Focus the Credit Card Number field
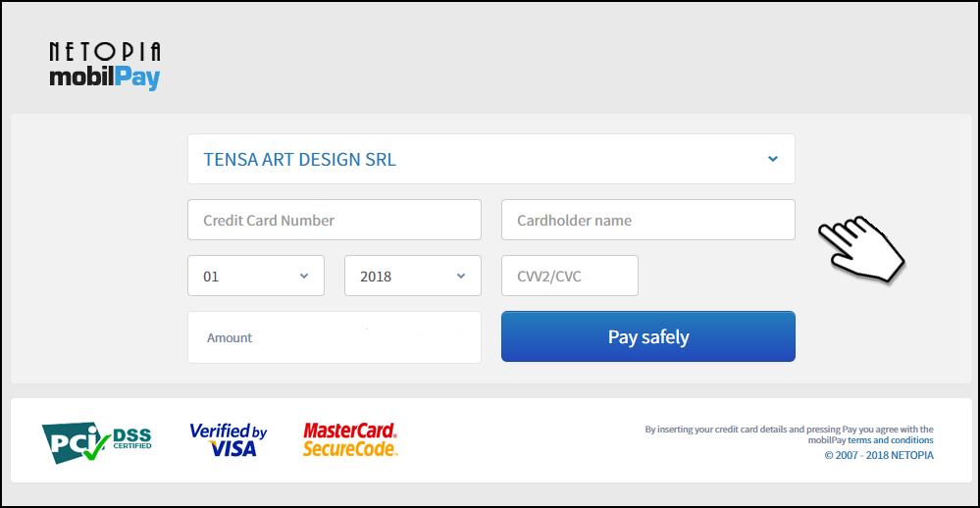980x508 pixels. (335, 220)
